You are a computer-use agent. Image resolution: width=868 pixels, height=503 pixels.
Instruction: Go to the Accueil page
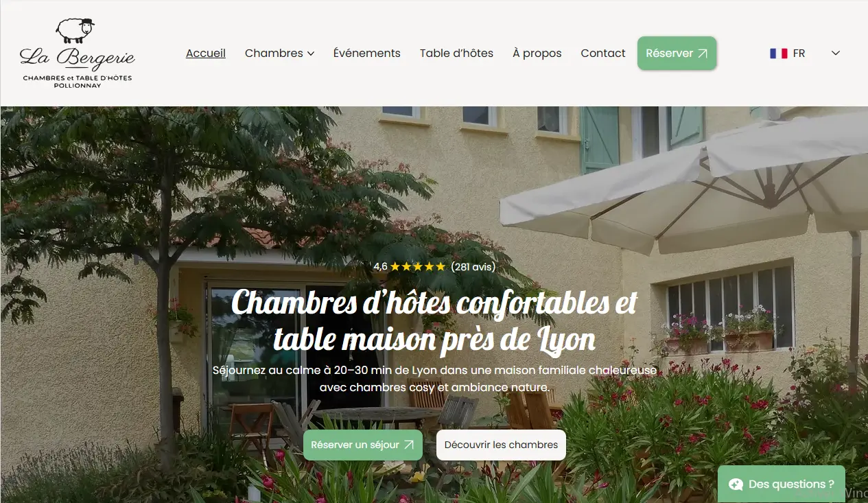point(206,53)
